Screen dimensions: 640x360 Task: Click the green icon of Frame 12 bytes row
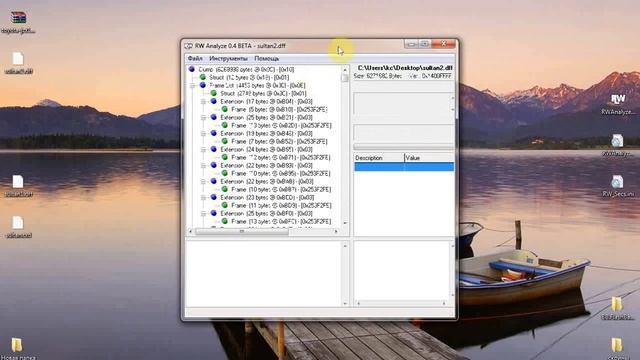click(x=224, y=157)
